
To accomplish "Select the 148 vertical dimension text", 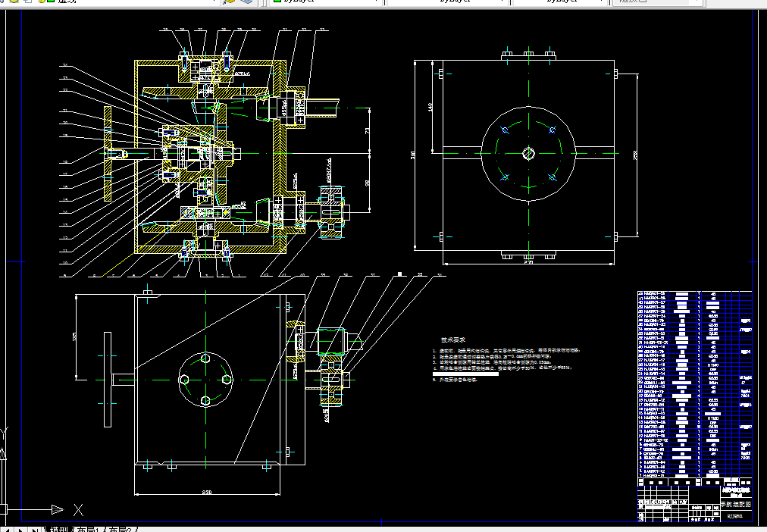I will tap(430, 107).
